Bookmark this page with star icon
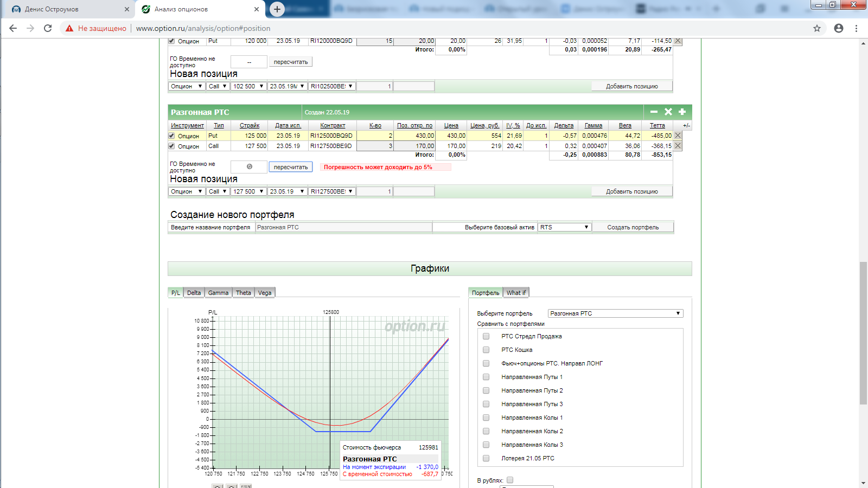Screen dimensions: 868x488 [x=816, y=28]
